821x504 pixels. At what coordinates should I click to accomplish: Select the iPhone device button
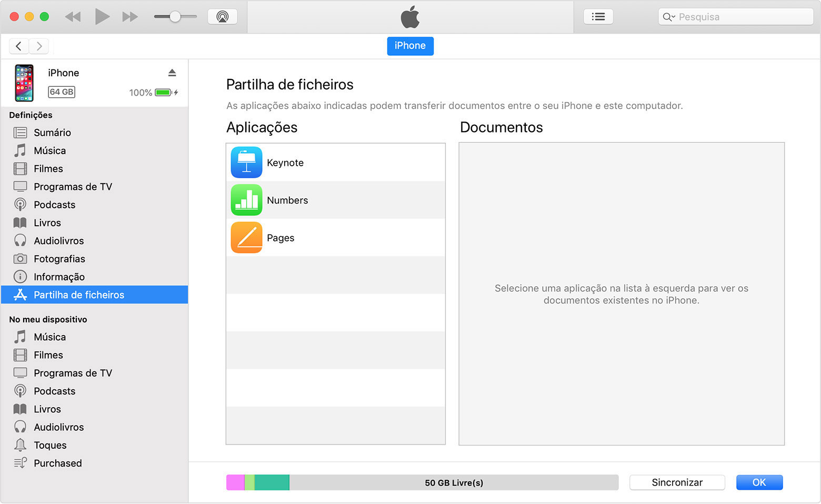(410, 46)
